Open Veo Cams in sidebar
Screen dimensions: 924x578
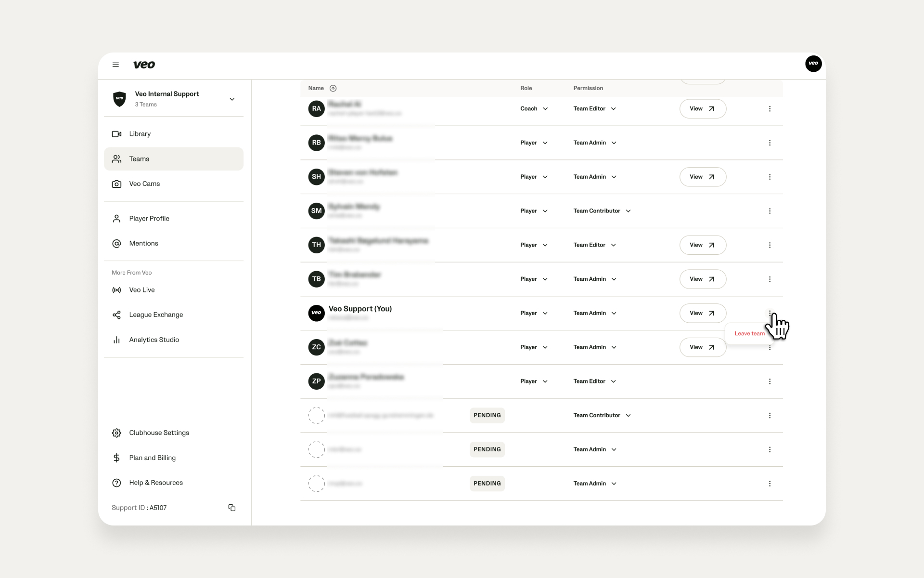pyautogui.click(x=174, y=184)
